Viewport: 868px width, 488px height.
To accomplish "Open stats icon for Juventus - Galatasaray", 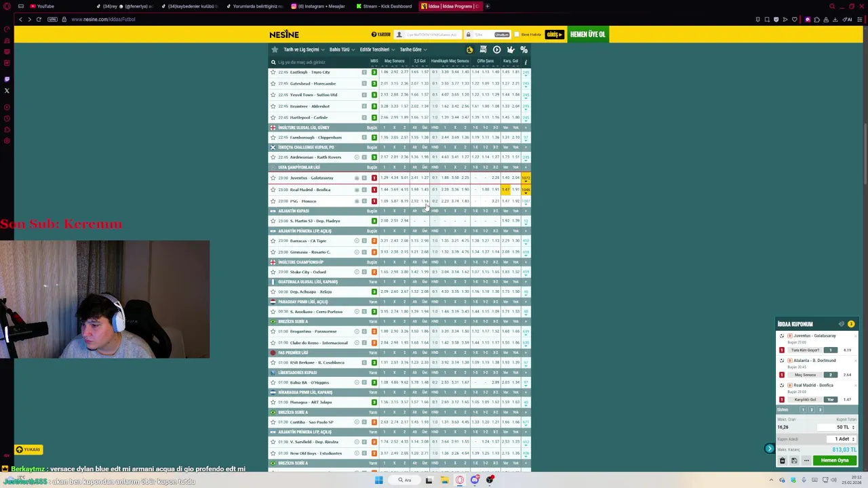I will pos(357,178).
